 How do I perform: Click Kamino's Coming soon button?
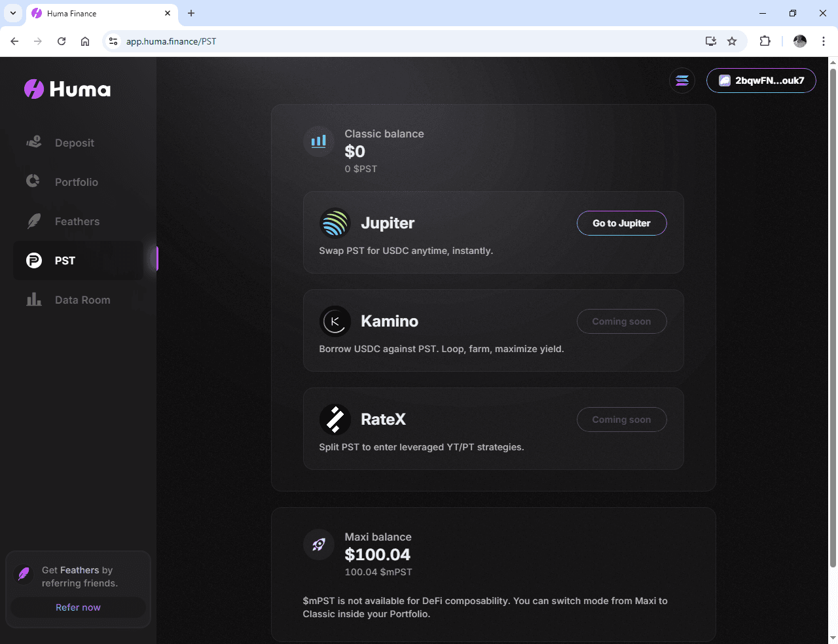point(622,321)
